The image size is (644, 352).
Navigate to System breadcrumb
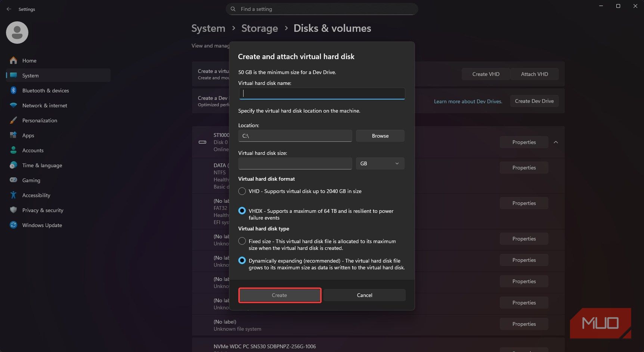(208, 28)
